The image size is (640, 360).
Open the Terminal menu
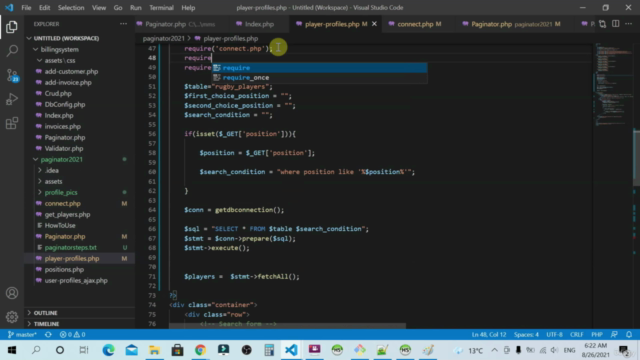pos(161,8)
